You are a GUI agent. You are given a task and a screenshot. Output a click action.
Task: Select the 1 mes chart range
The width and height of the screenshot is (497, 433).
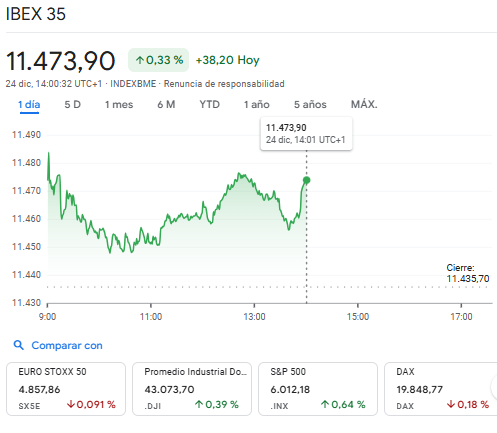pyautogui.click(x=119, y=105)
